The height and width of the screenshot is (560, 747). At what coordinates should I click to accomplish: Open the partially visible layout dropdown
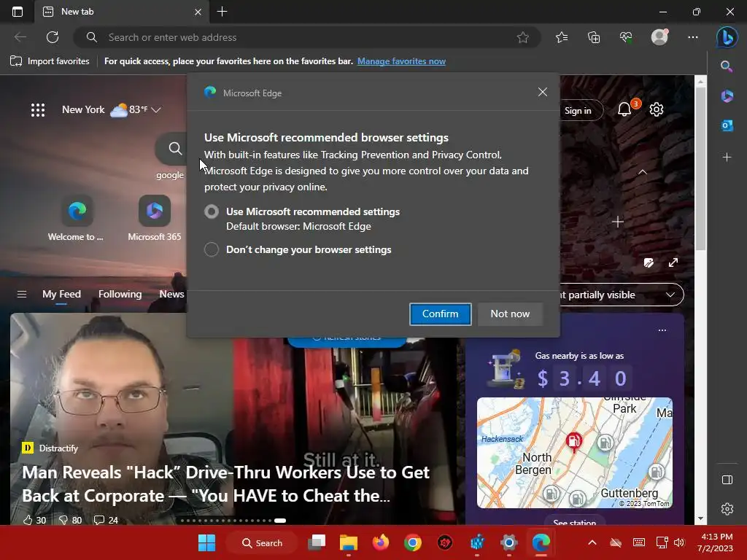[x=622, y=295]
